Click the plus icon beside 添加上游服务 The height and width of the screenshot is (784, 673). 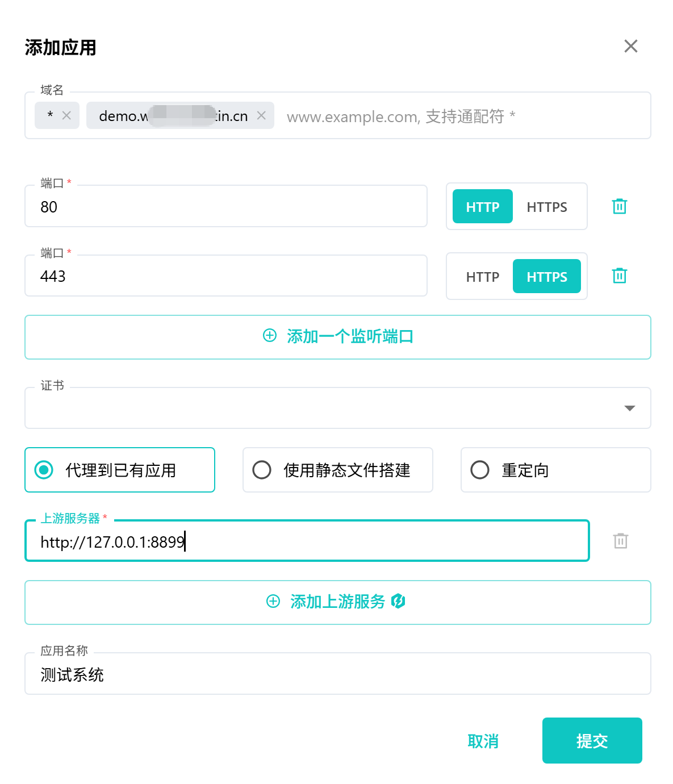(x=273, y=601)
